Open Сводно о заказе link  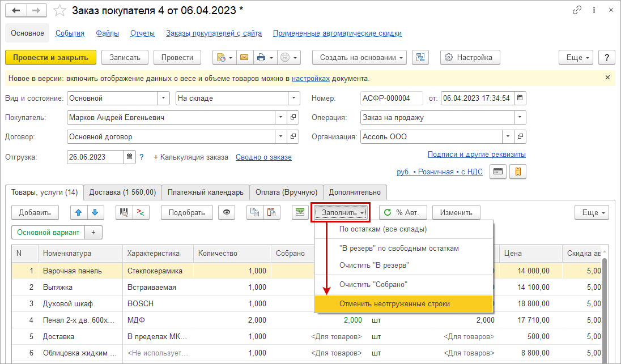[263, 157]
